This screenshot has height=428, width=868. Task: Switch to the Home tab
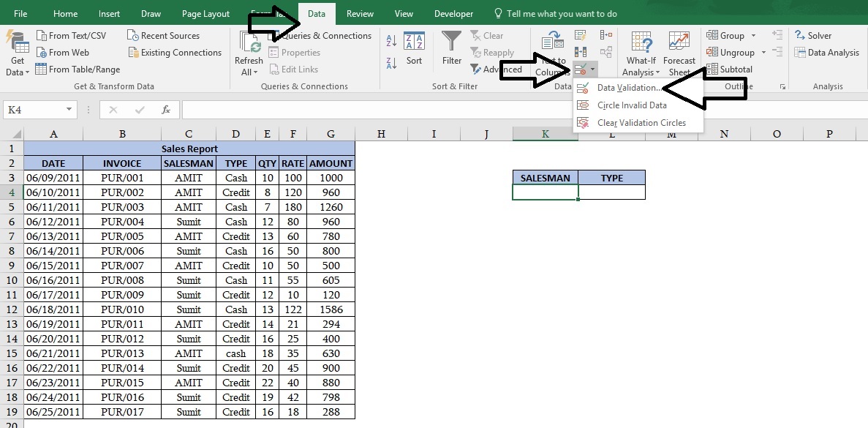click(65, 14)
